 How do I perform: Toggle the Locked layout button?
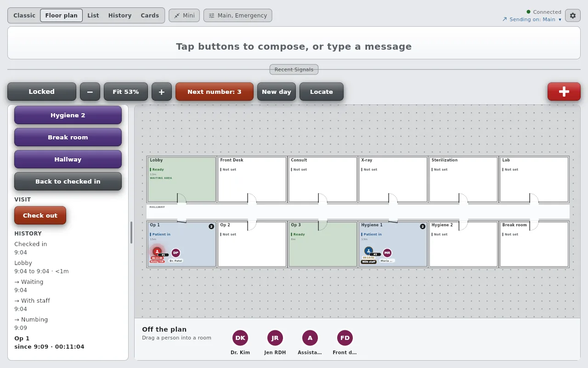pos(42,92)
